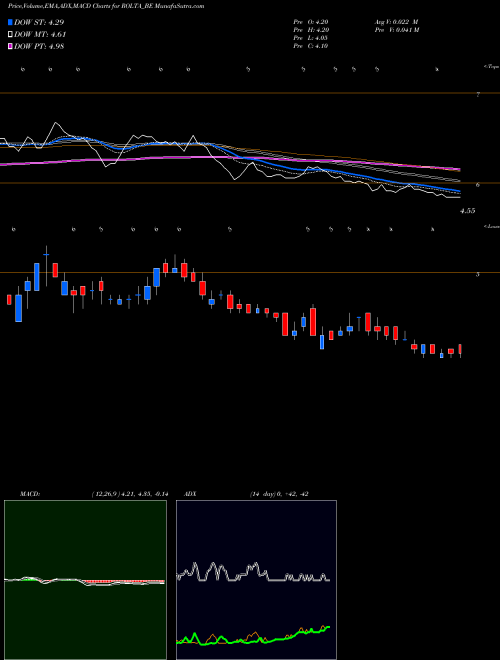Click the white DOW MT legend swatch
Screen dimensions: 500x660
pos(10,35)
